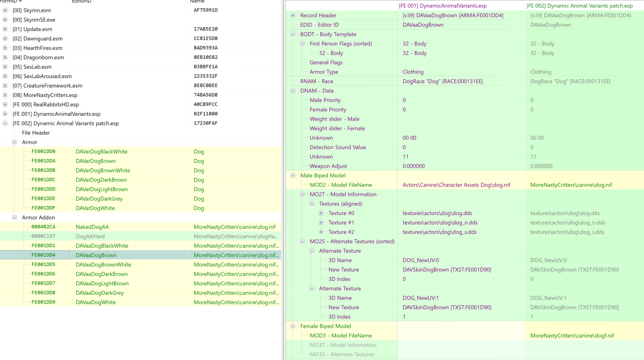Select the greyed MO3T - Model Information row
644x360 pixels.
click(343, 345)
